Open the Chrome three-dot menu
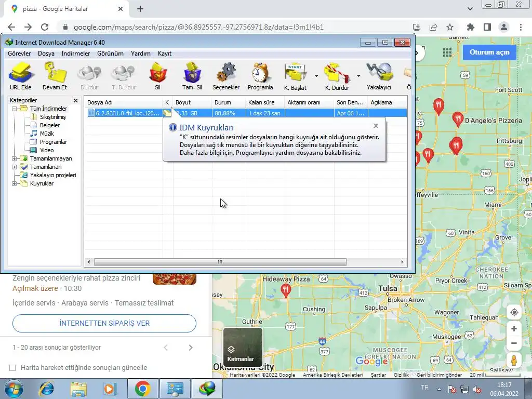532x399 pixels. pyautogui.click(x=521, y=27)
